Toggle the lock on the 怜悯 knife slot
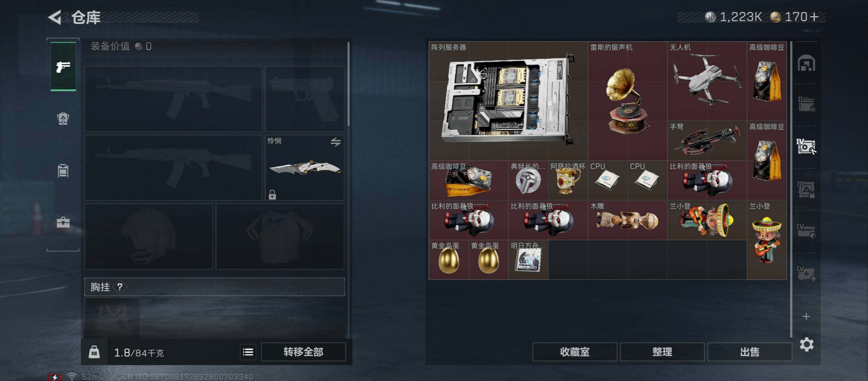This screenshot has width=868, height=381. 272,195
